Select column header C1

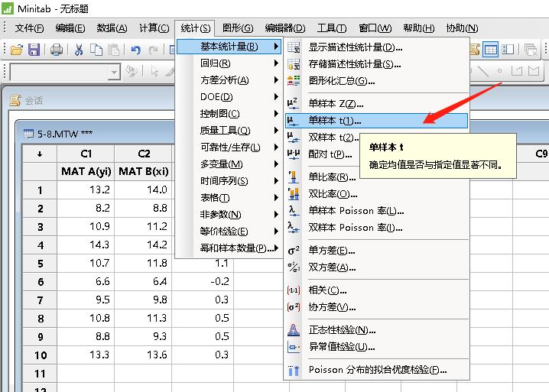coord(86,154)
